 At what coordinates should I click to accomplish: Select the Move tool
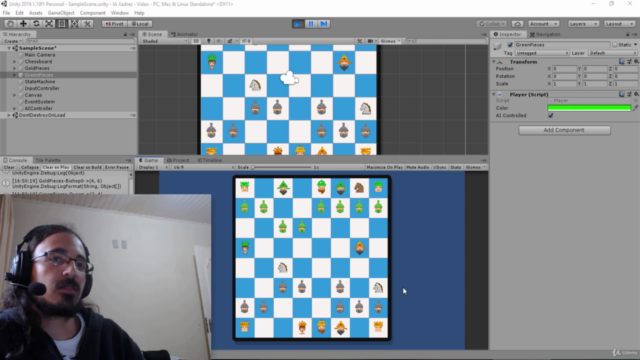click(x=23, y=24)
